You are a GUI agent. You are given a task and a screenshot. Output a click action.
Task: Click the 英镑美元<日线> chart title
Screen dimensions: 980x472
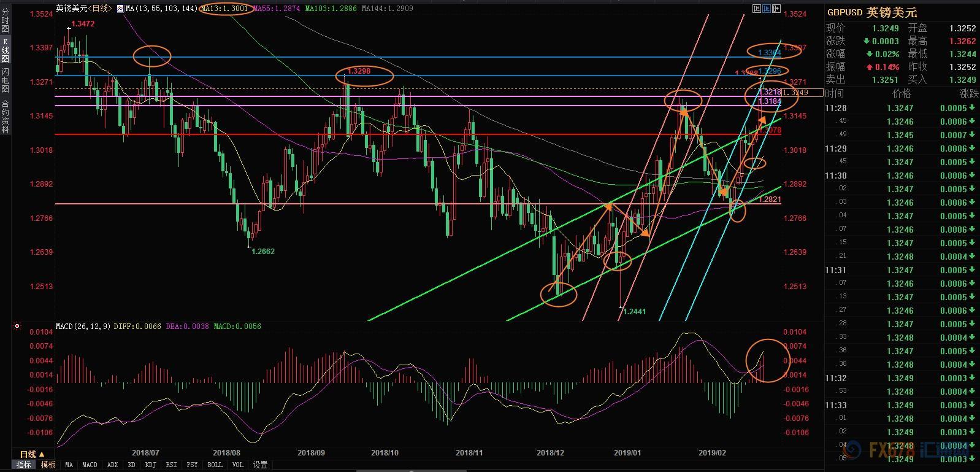click(x=84, y=9)
